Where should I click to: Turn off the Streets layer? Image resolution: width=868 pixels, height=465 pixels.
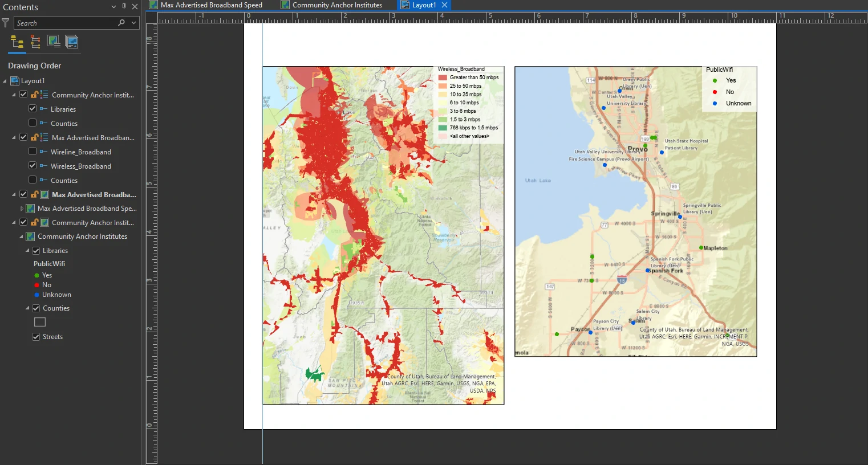click(x=36, y=337)
